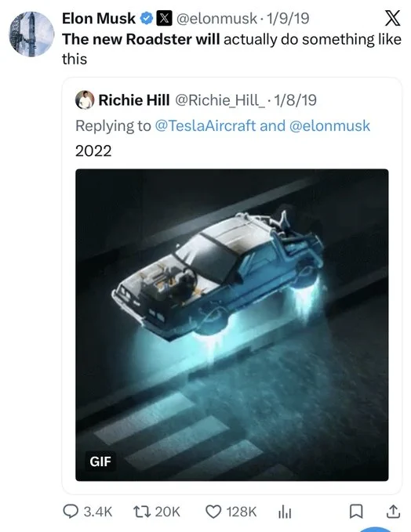This screenshot has height=532, width=411.
Task: Open the quoted tweet's 1/8/19 date
Action: coord(295,100)
